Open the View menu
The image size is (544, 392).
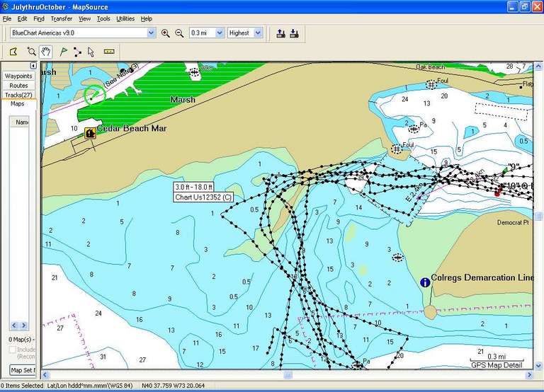[x=84, y=18]
